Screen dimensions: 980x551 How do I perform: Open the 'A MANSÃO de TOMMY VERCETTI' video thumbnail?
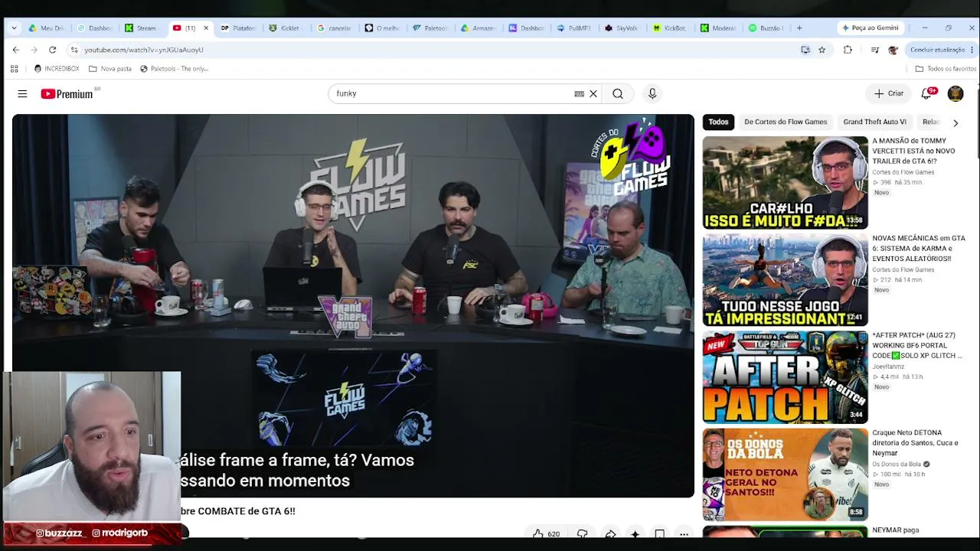click(786, 183)
